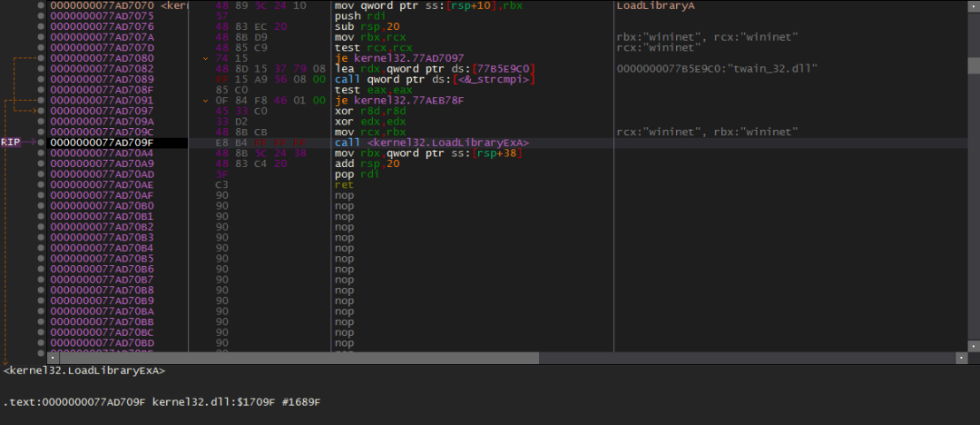Toggle breakpoint dot at address 0000000077AD7089
The width and height of the screenshot is (980, 425).
(41, 79)
